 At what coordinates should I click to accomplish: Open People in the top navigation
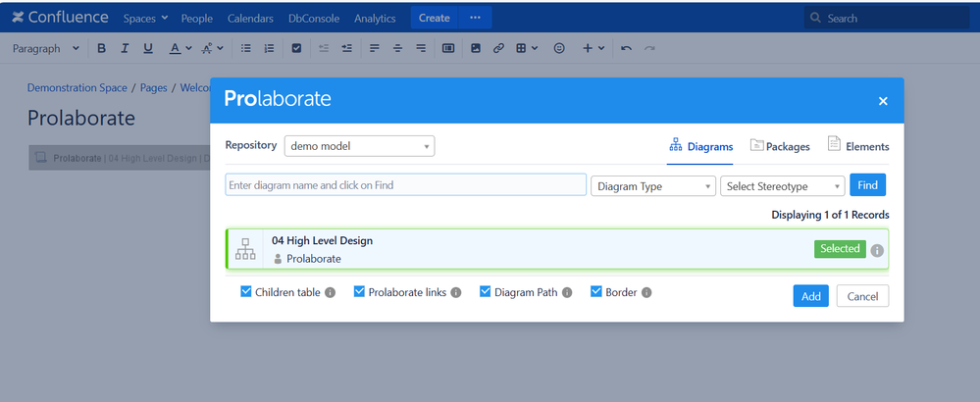(x=197, y=18)
